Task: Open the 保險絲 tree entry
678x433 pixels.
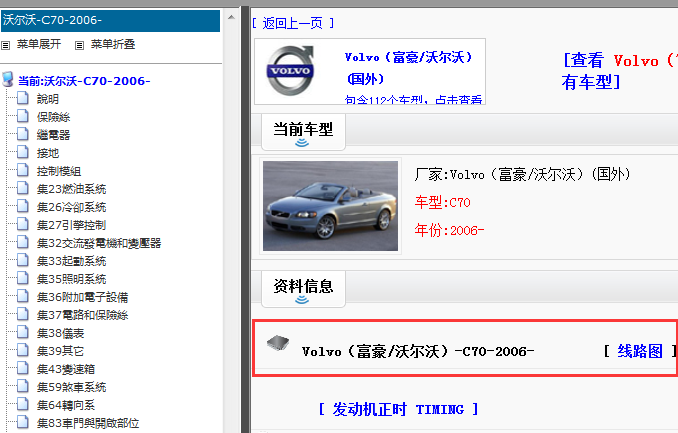Action: 53,117
